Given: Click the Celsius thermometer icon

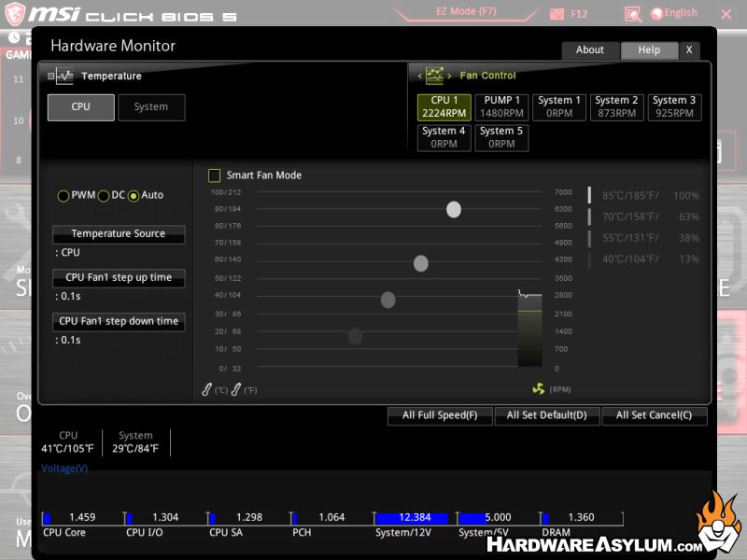Looking at the screenshot, I should pyautogui.click(x=207, y=389).
